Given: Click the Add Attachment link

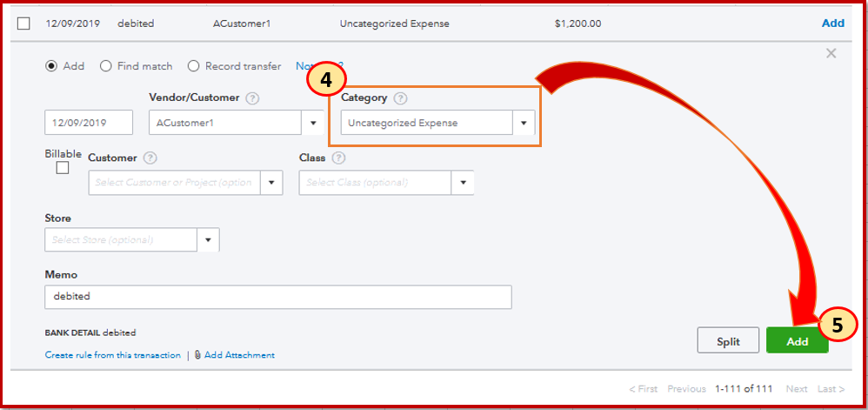Looking at the screenshot, I should pyautogui.click(x=239, y=355).
